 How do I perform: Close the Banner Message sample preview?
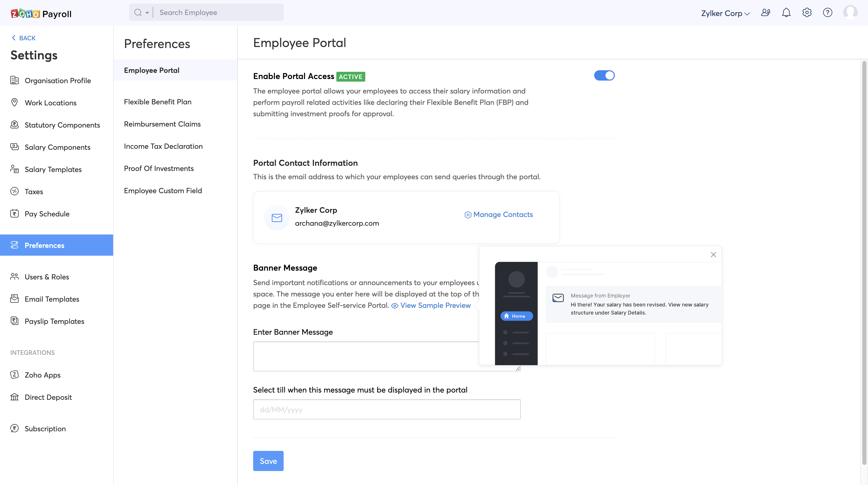coord(714,254)
